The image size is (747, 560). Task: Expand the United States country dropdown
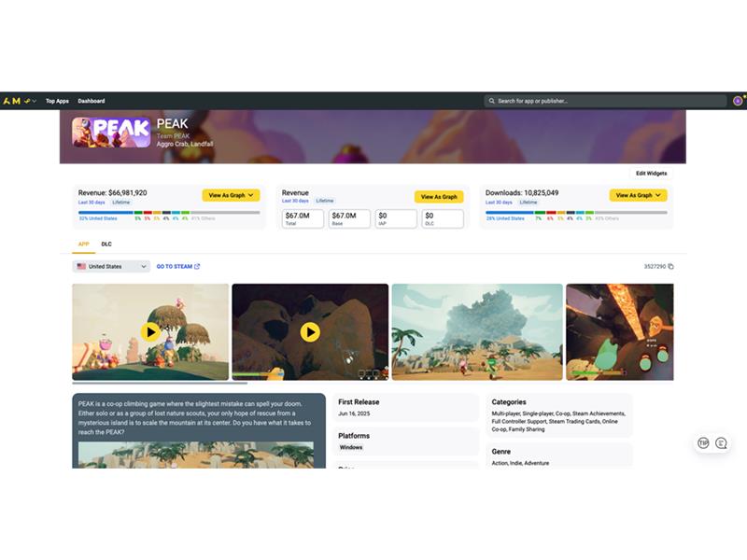(x=111, y=266)
